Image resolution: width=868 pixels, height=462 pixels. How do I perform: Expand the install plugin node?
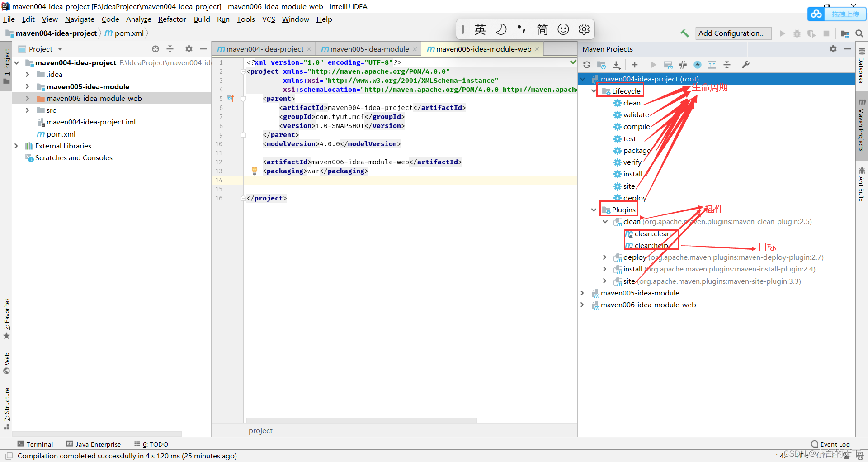[x=605, y=269]
